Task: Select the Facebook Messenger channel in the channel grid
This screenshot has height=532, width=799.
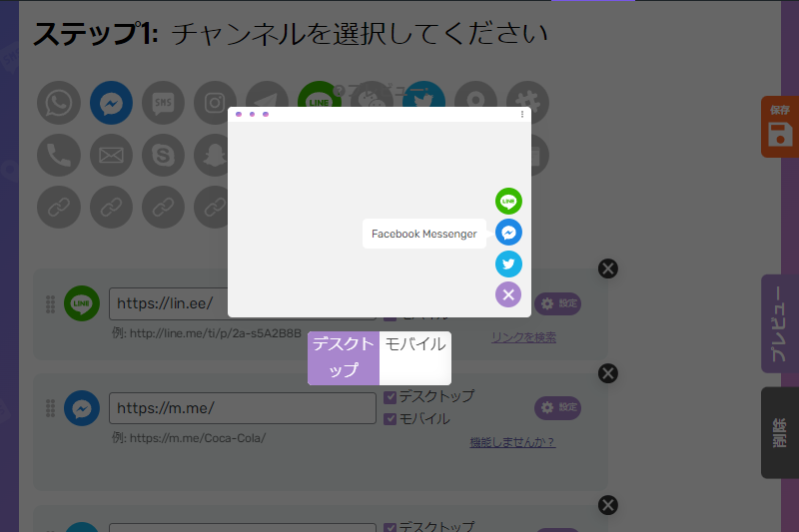Action: click(x=111, y=103)
